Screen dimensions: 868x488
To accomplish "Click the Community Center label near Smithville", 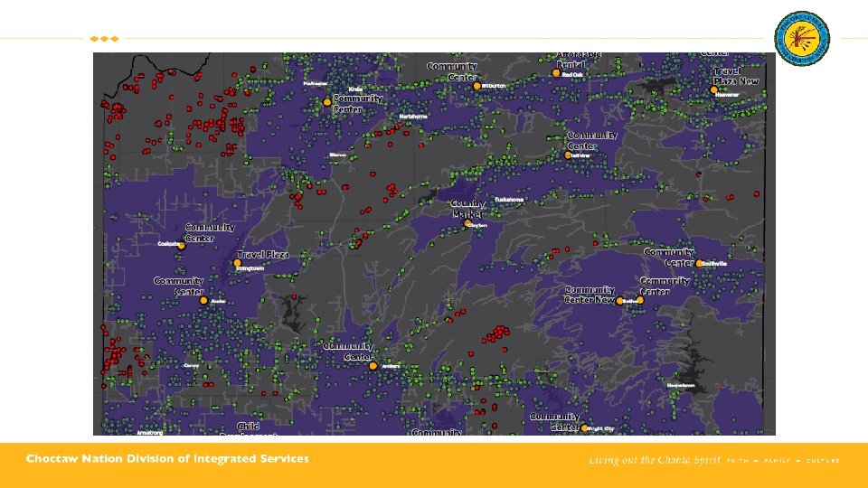I will tap(669, 258).
